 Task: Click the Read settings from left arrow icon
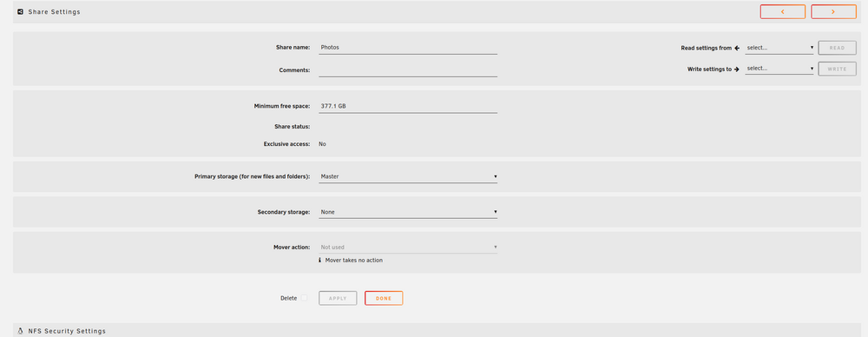737,49
